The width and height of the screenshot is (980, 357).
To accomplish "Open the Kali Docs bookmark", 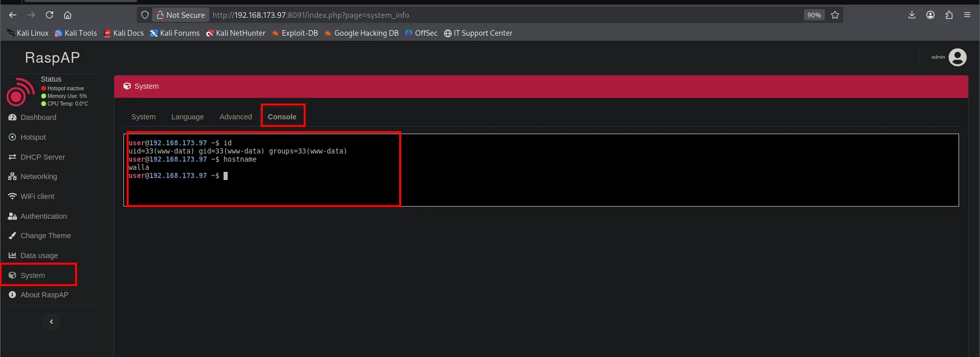I will [x=124, y=33].
